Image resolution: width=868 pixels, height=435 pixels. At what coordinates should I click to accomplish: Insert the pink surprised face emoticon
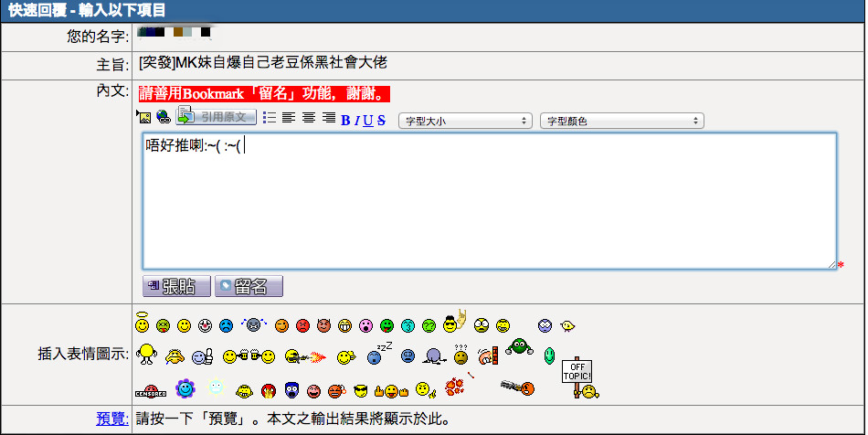365,325
